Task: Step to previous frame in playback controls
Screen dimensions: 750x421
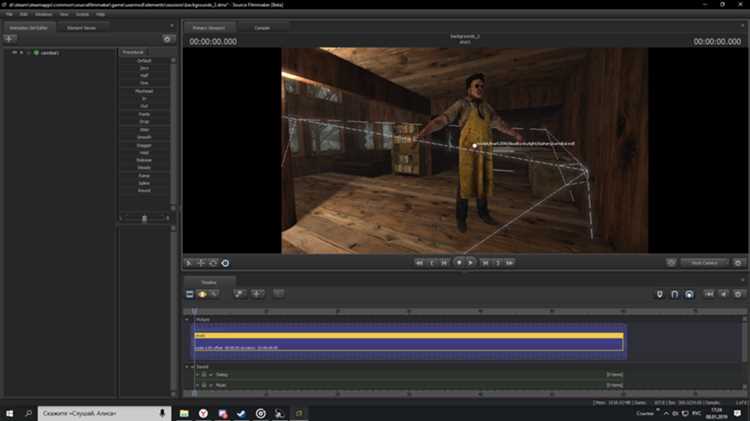Action: [444, 263]
